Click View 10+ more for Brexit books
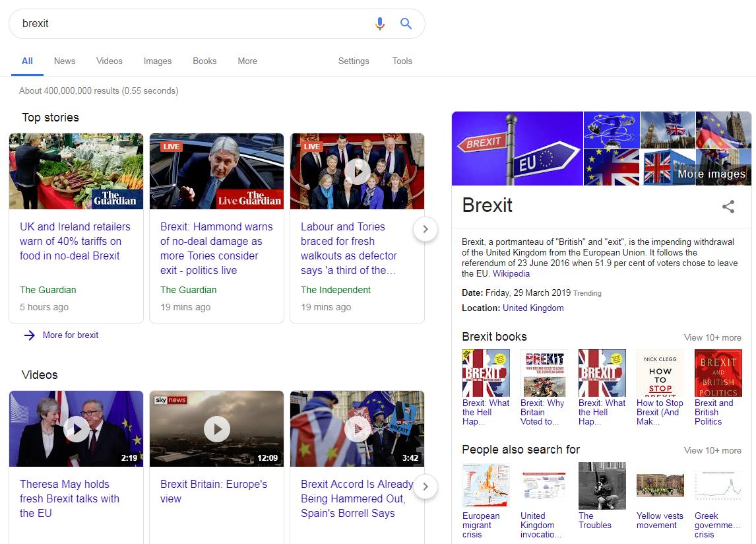The height and width of the screenshot is (544, 756). tap(712, 337)
